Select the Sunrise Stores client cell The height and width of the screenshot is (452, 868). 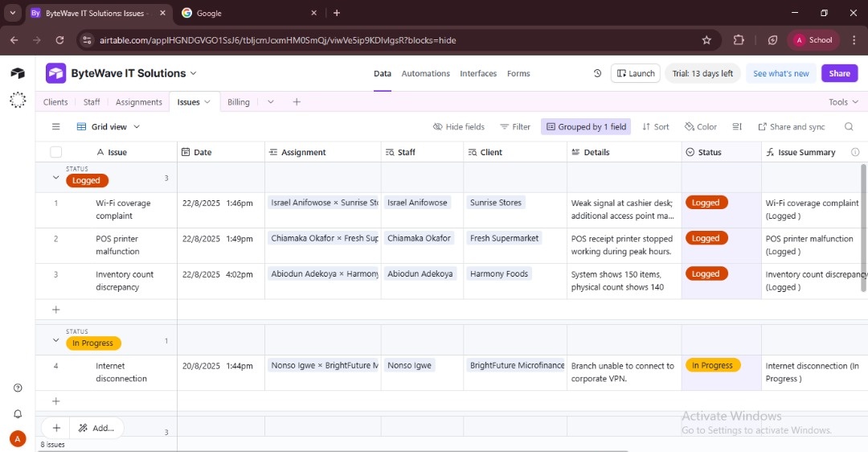click(x=515, y=211)
